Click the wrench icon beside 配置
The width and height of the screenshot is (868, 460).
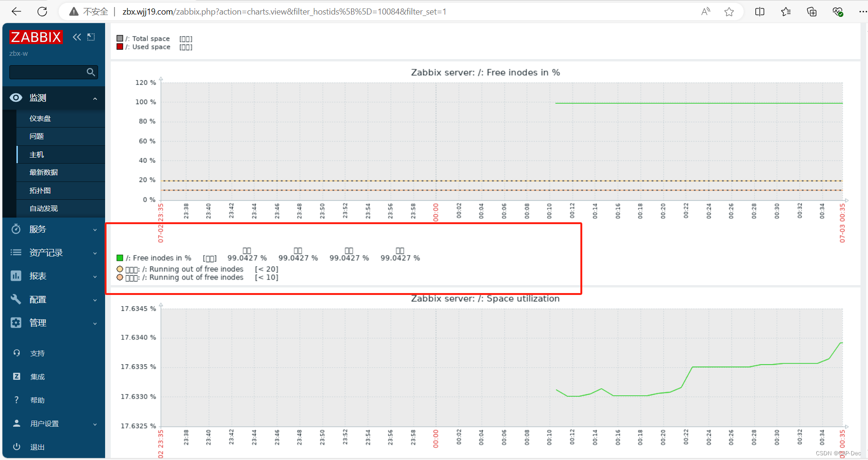pyautogui.click(x=16, y=299)
